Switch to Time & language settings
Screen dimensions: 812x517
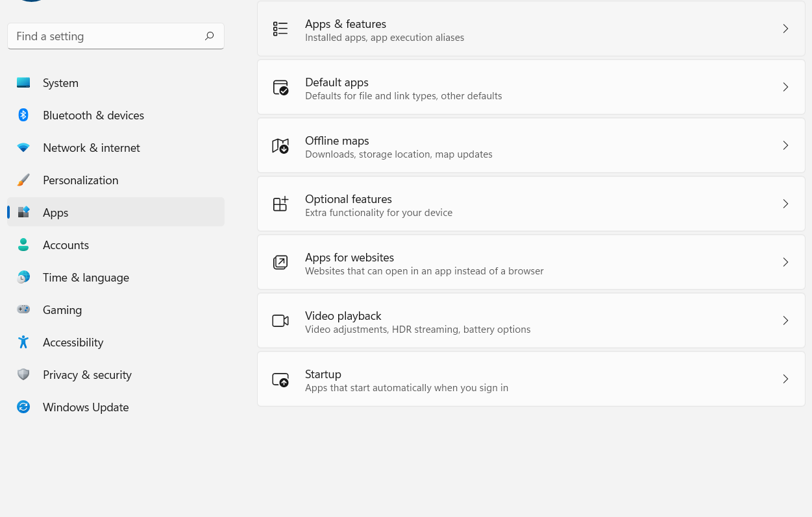pyautogui.click(x=86, y=277)
